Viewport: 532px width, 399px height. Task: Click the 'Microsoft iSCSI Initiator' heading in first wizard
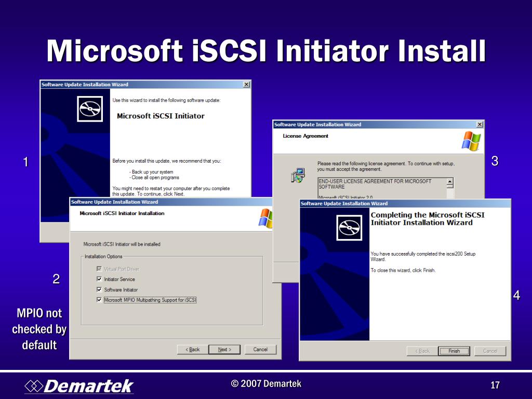click(x=161, y=116)
